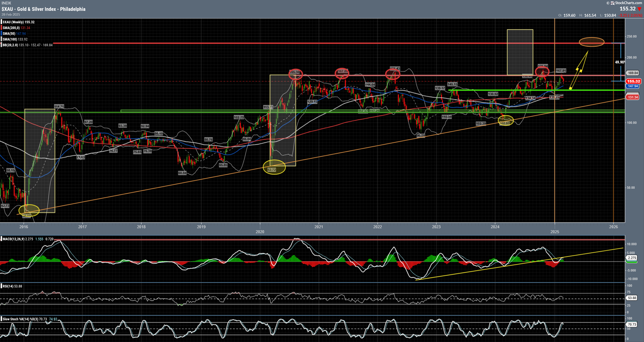The height and width of the screenshot is (342, 644).
Task: Click the red circle at the 167.05 high
Action: [x=342, y=73]
